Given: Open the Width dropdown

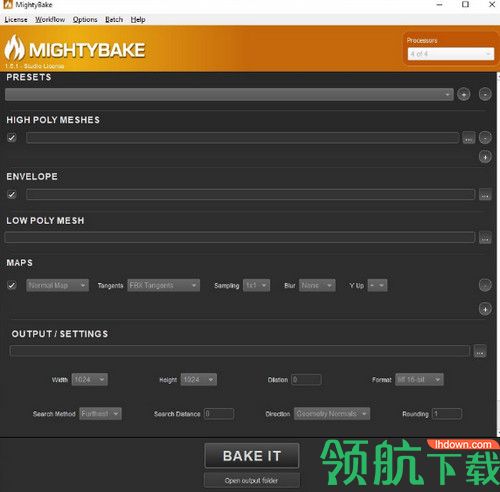Looking at the screenshot, I should pyautogui.click(x=90, y=379).
